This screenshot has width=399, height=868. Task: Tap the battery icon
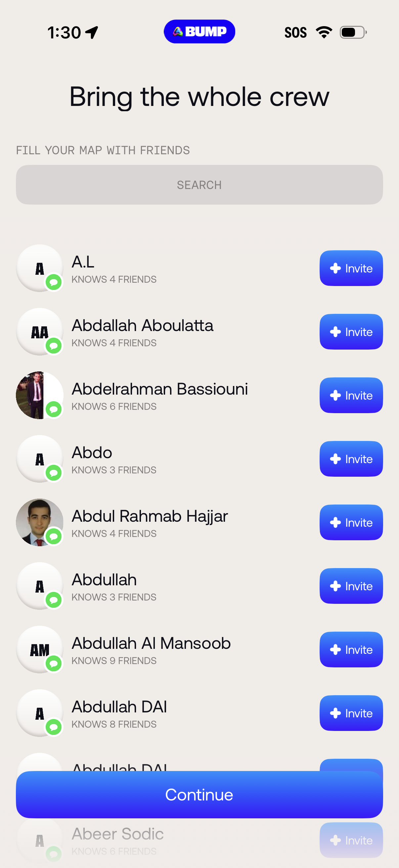click(351, 32)
